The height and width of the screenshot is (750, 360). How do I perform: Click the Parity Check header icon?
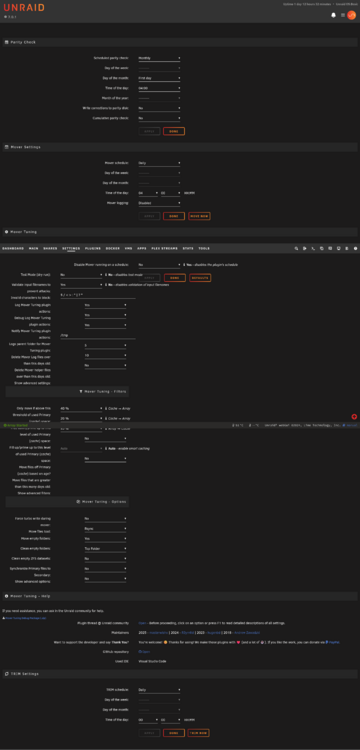click(7, 42)
